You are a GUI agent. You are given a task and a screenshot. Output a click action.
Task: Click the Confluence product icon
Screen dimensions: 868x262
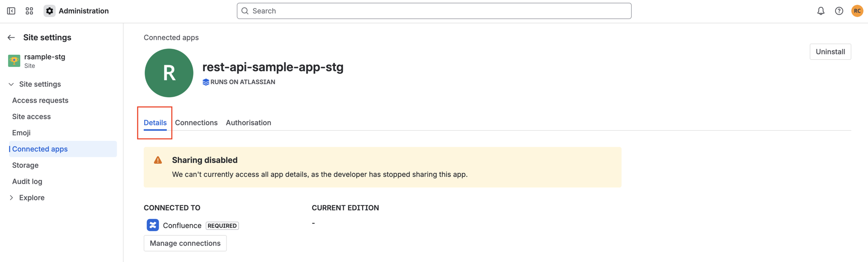coord(153,225)
